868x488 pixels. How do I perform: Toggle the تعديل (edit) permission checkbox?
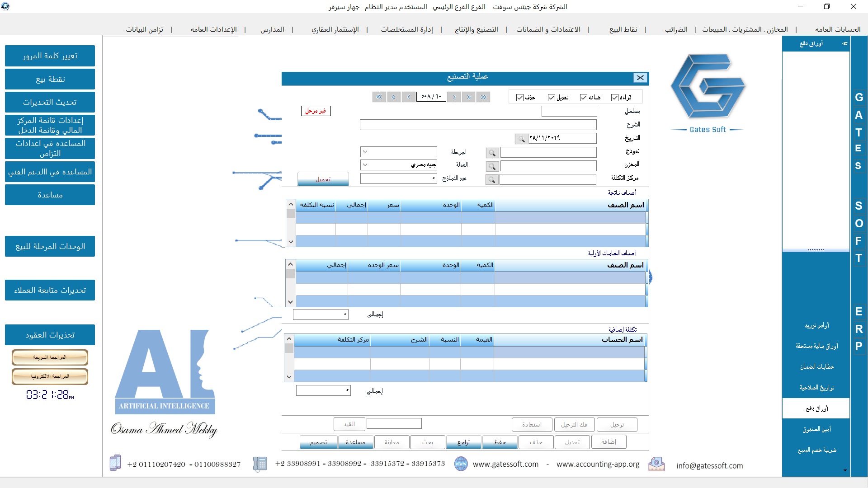pyautogui.click(x=551, y=98)
